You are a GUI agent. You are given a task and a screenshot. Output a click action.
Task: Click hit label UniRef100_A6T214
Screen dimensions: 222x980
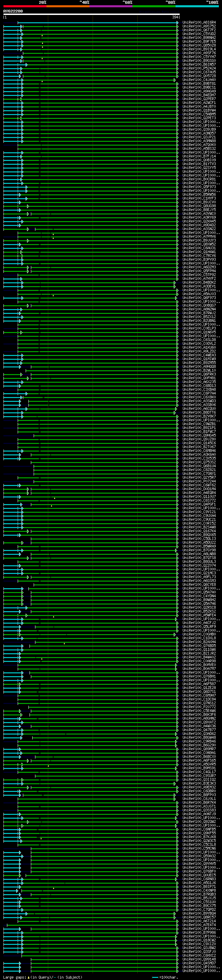(199, 921)
